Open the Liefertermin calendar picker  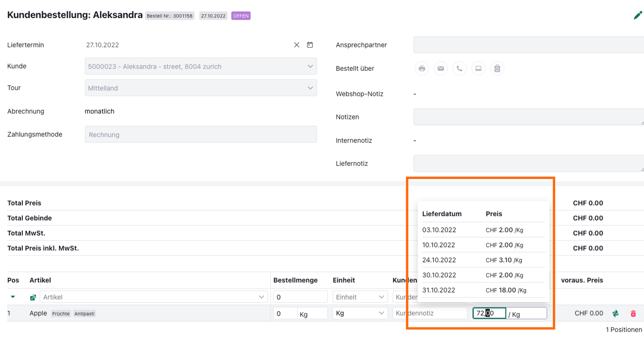point(310,45)
